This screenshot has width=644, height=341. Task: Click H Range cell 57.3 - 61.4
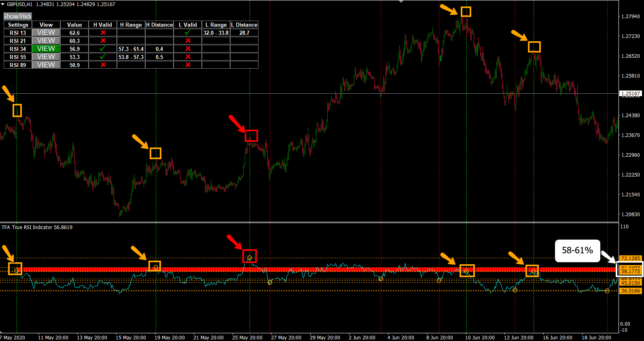[131, 49]
